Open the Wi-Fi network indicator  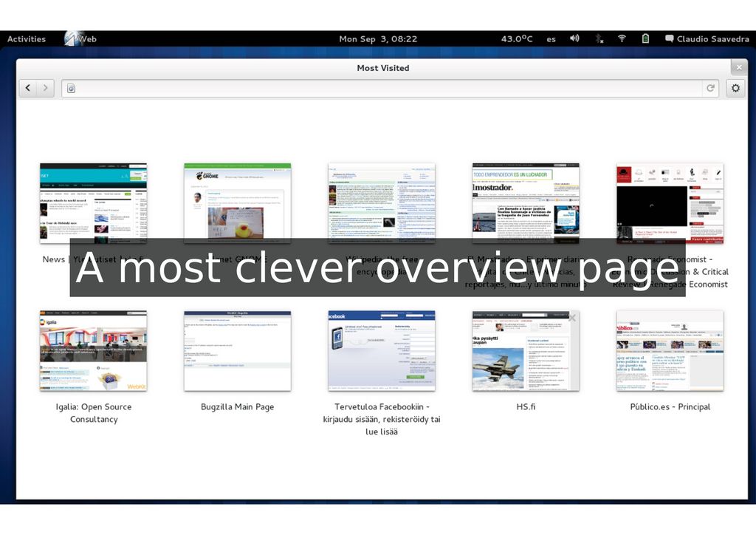pos(622,38)
